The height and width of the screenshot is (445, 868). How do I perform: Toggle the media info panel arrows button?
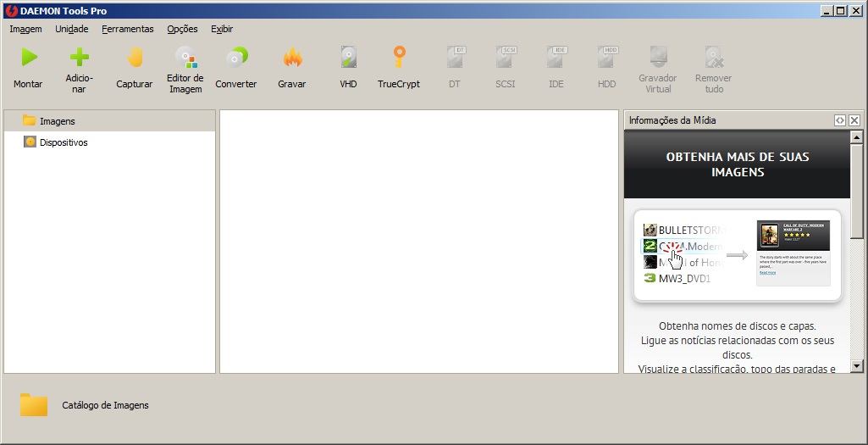(840, 120)
